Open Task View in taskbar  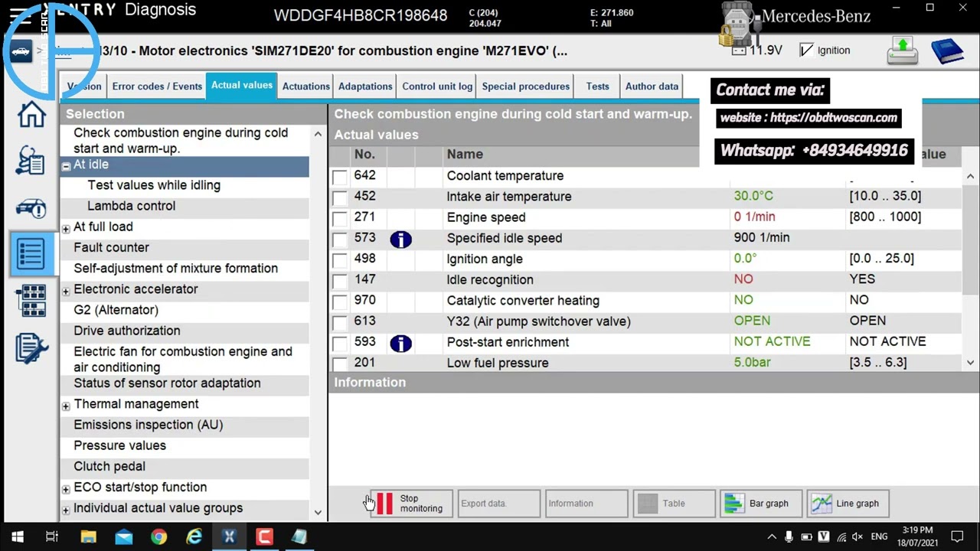pos(52,537)
